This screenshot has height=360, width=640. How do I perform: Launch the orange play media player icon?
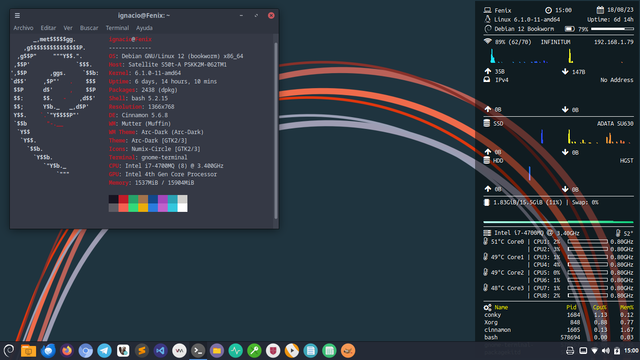point(292,351)
